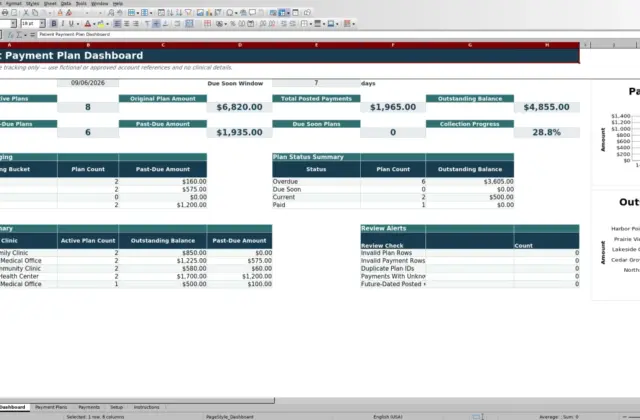Click the Merge and Center Cells icon

click(189, 24)
